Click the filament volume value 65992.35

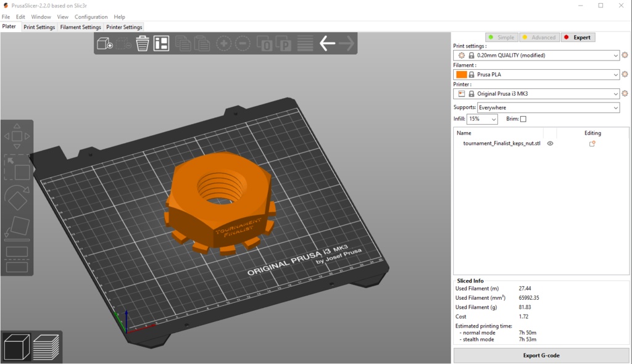click(x=529, y=298)
